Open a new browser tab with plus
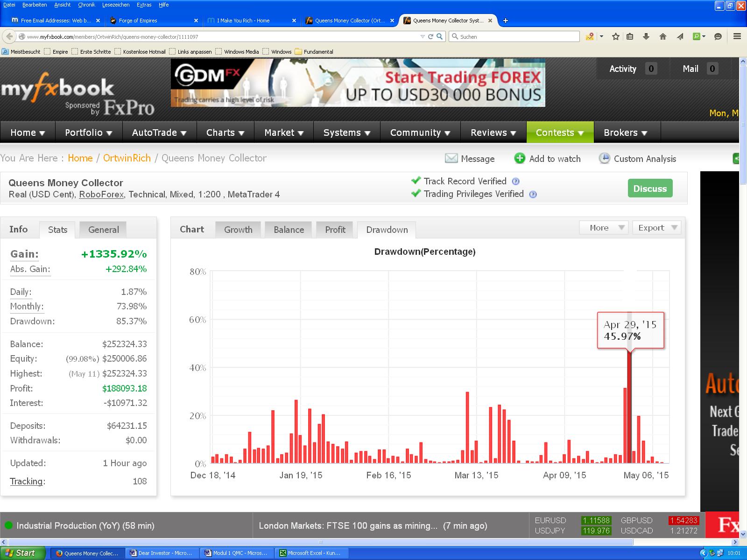The image size is (747, 560). point(505,21)
